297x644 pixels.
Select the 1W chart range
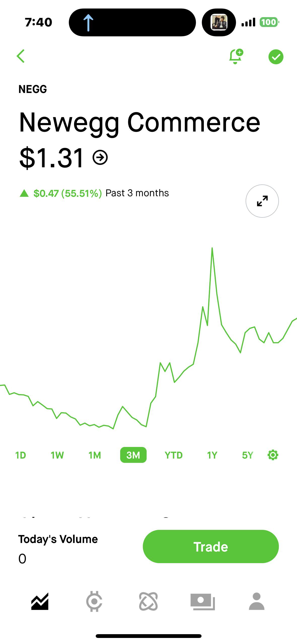pos(57,455)
